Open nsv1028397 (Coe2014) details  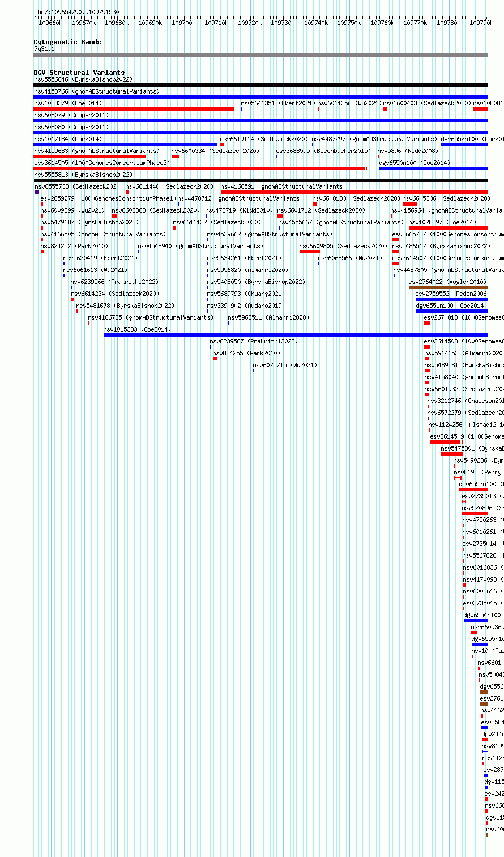(x=443, y=222)
